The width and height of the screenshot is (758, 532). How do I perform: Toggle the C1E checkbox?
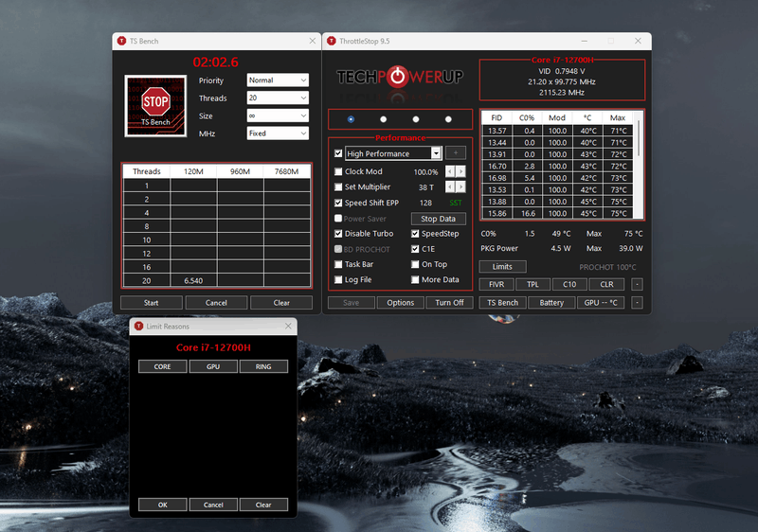point(415,249)
